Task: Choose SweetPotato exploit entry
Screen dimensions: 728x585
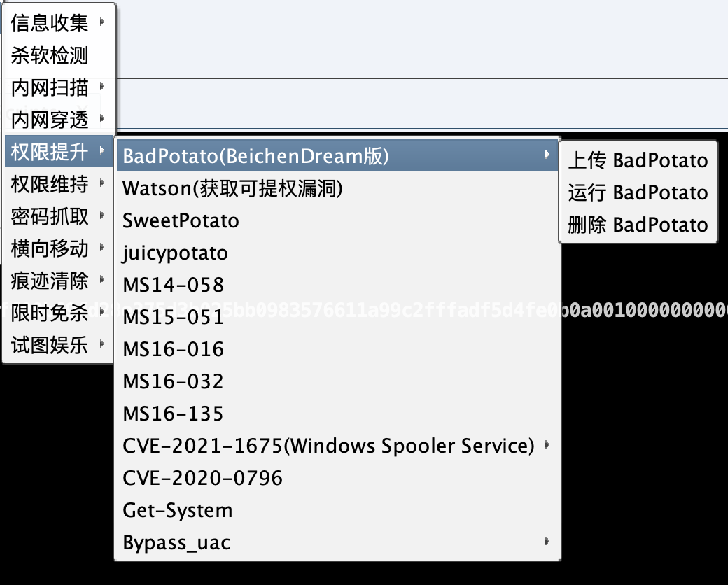Action: 337,220
